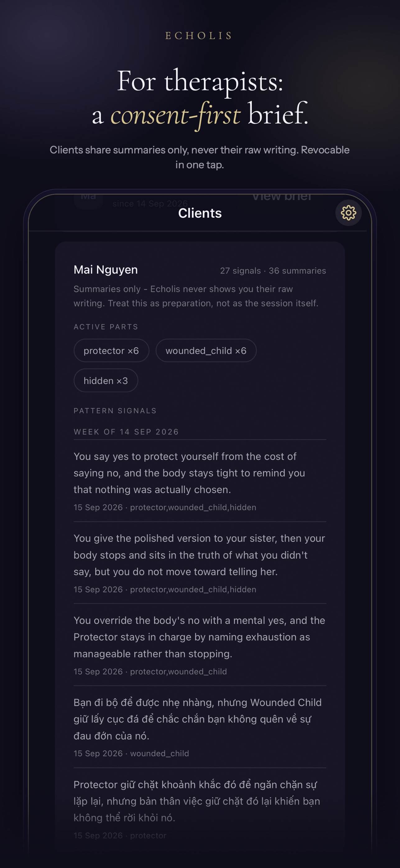
Task: Open settings via the gear icon
Action: (348, 213)
